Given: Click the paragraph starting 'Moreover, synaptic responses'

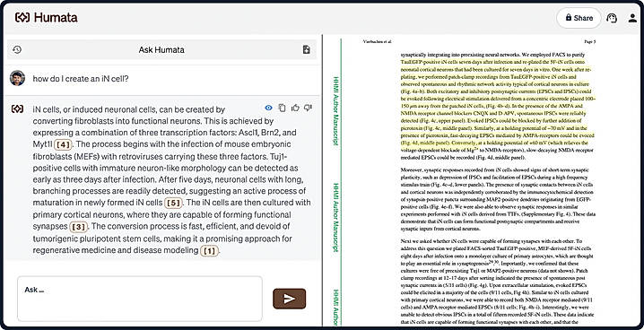Looking at the screenshot, I should (498, 199).
